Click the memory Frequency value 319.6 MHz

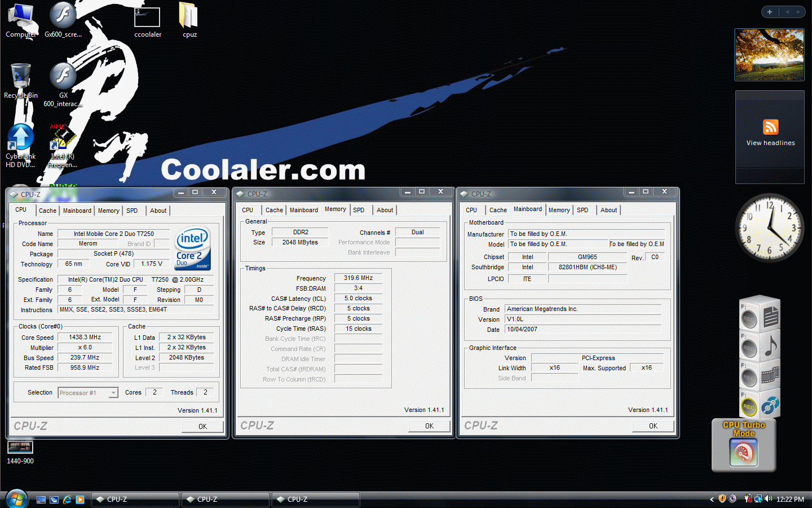[359, 278]
